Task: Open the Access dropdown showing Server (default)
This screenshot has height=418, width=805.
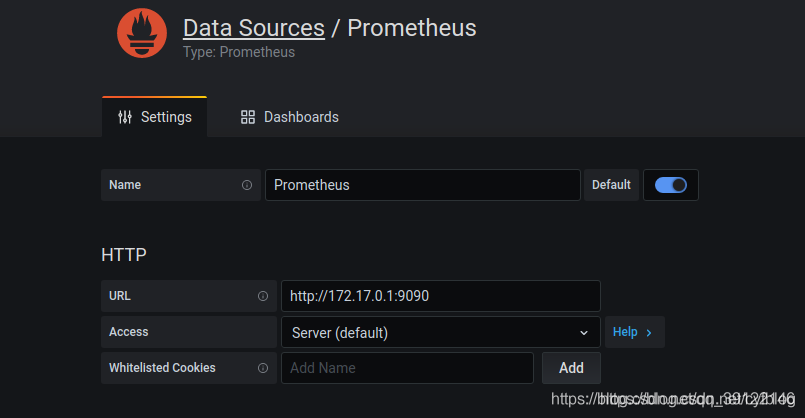Action: click(x=440, y=332)
